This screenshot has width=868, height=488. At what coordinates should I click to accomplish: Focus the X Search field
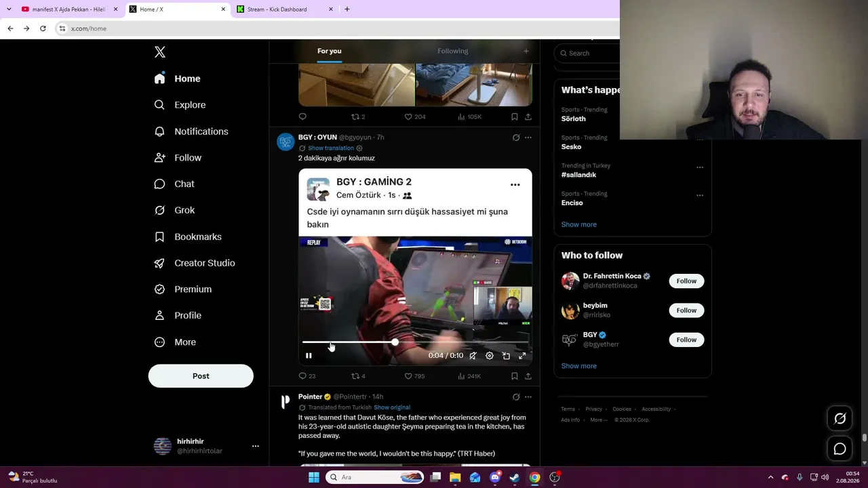(587, 53)
